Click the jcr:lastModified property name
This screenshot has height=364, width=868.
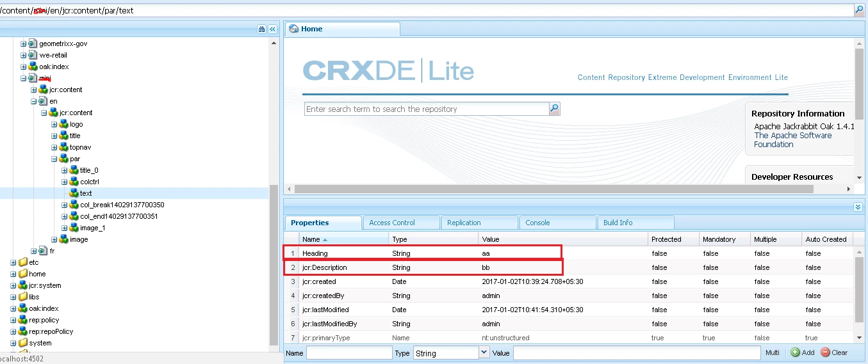pyautogui.click(x=325, y=310)
